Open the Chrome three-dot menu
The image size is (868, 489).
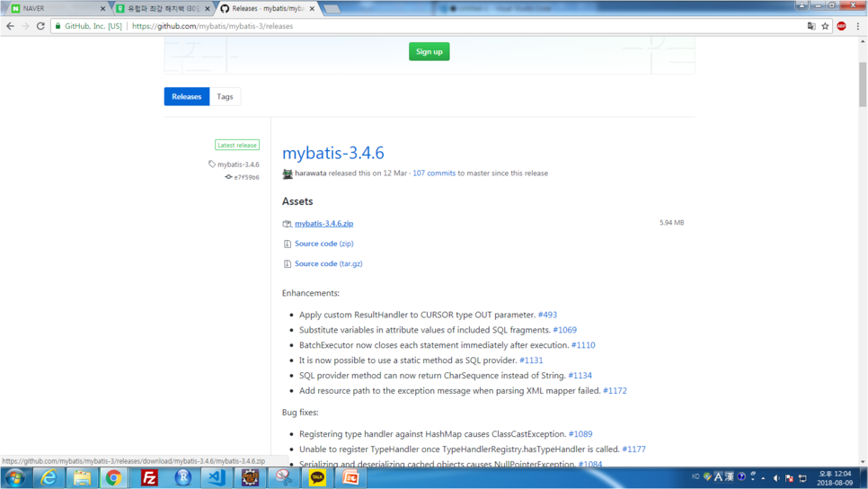pyautogui.click(x=858, y=26)
